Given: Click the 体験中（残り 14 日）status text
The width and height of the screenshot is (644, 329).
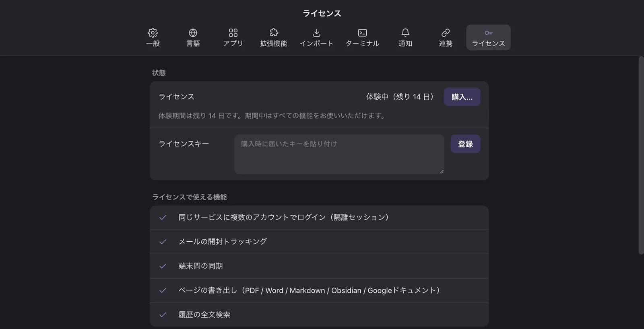Looking at the screenshot, I should click(x=400, y=97).
